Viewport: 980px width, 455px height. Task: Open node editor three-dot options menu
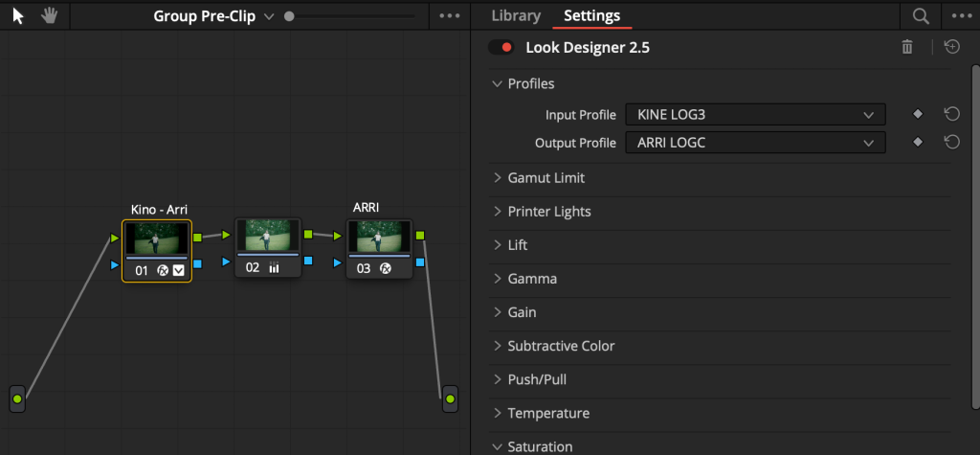tap(450, 16)
